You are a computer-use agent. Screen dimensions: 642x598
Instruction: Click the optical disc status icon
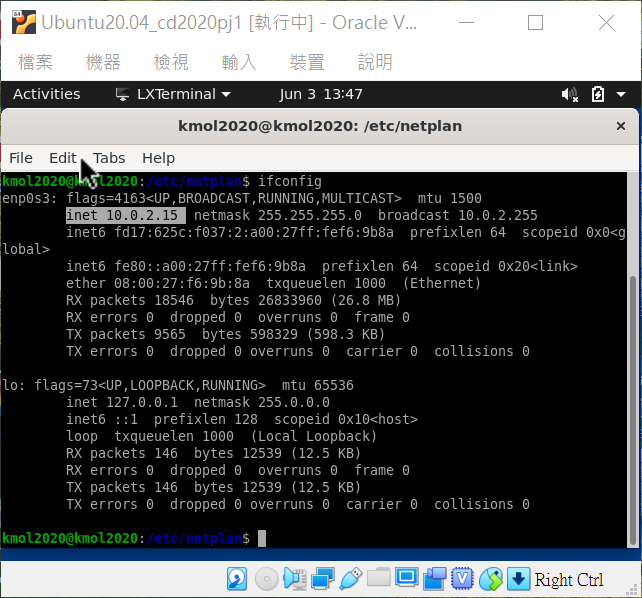pyautogui.click(x=267, y=579)
